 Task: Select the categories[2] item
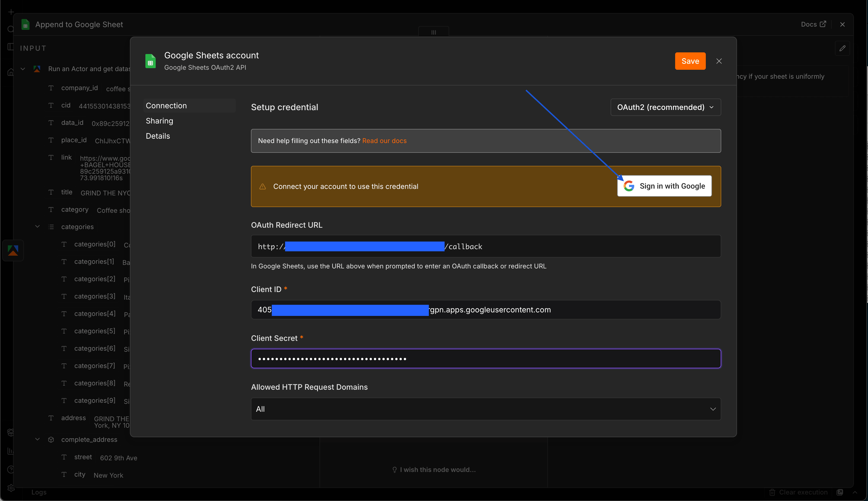[x=95, y=279]
